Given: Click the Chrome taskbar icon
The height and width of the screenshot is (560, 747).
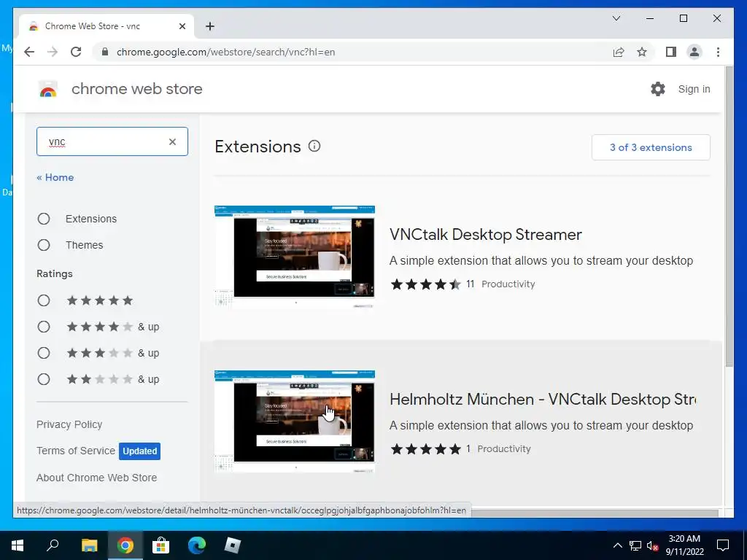Looking at the screenshot, I should (125, 545).
